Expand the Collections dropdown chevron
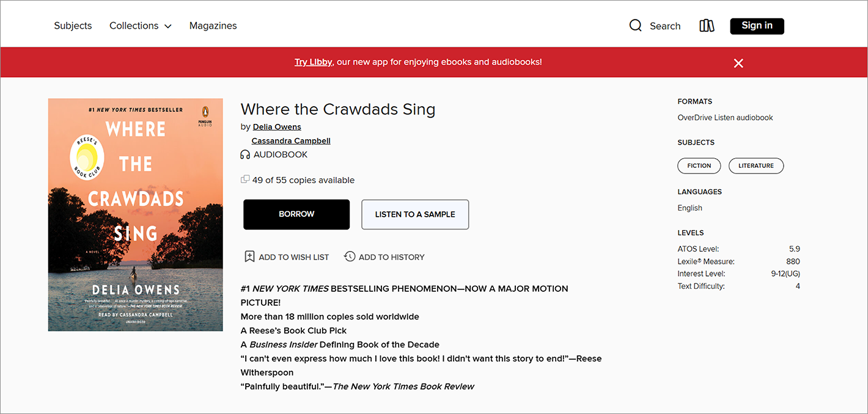868x414 pixels. tap(168, 26)
